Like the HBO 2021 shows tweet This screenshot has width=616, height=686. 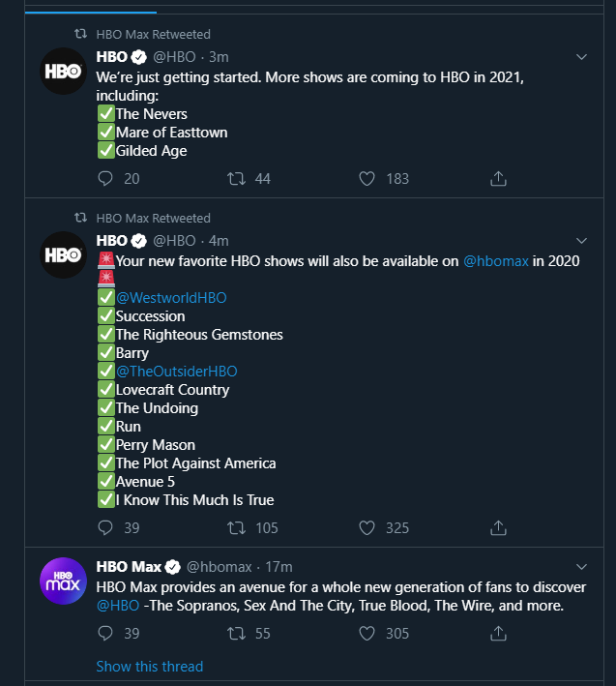coord(367,178)
